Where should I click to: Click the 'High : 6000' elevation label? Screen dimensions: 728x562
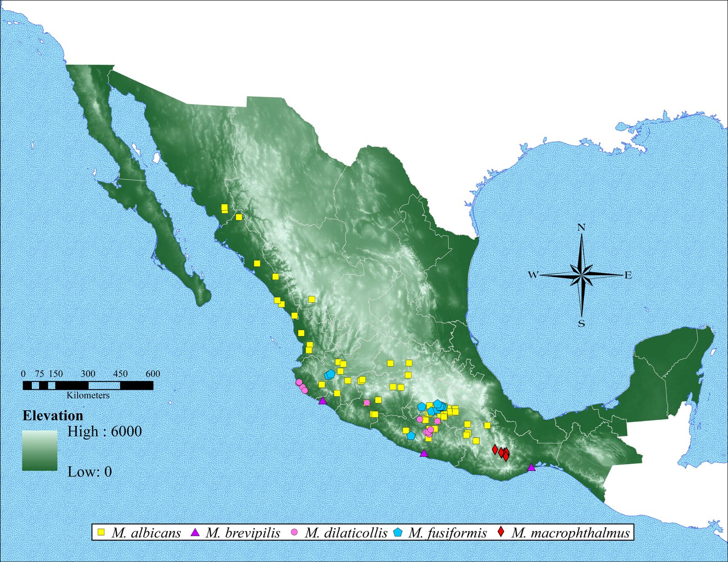104,431
